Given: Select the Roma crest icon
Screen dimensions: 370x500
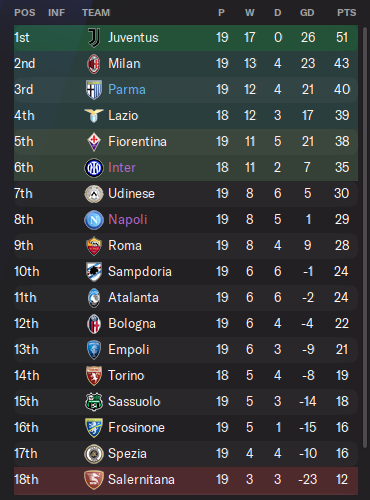Looking at the screenshot, I should 94,246.
